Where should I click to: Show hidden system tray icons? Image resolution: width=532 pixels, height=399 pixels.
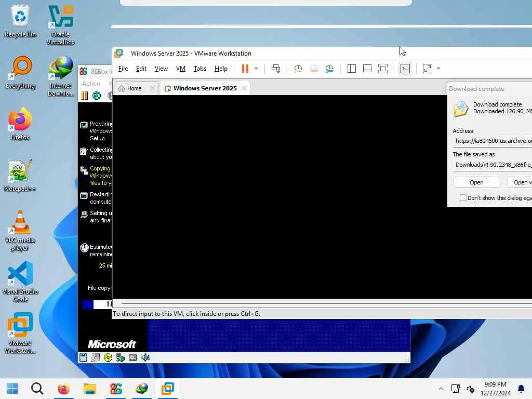441,389
